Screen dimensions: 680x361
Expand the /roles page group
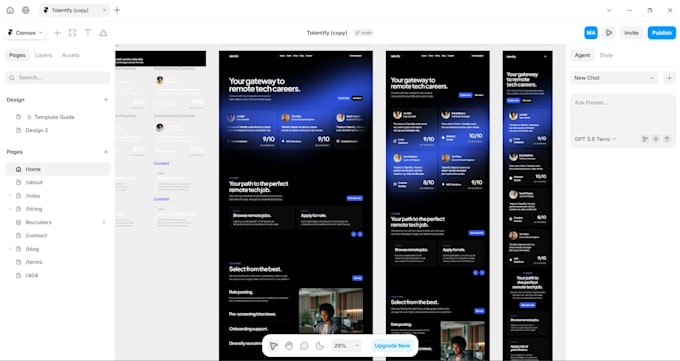pyautogui.click(x=10, y=196)
